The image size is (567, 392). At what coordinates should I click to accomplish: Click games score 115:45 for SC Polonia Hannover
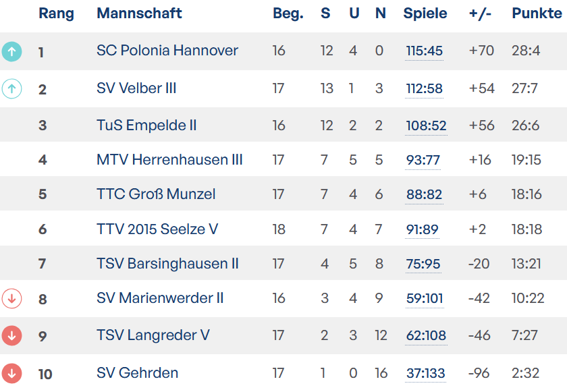[424, 51]
